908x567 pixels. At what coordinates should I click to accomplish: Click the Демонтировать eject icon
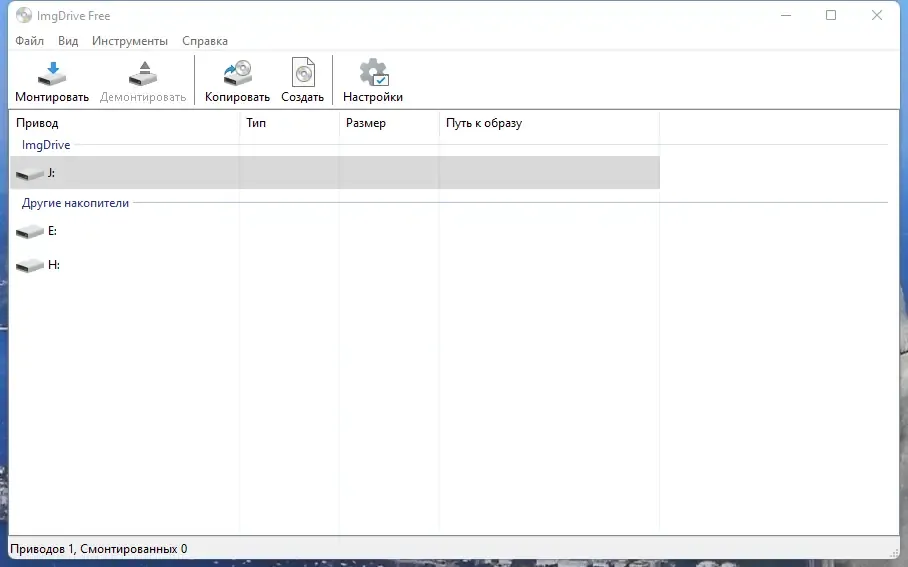[143, 74]
